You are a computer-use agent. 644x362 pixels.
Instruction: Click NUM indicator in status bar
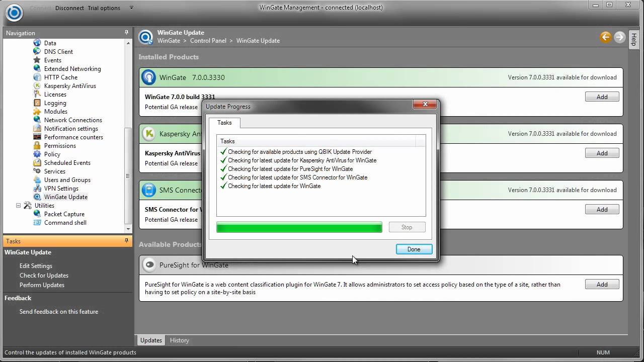tap(603, 352)
